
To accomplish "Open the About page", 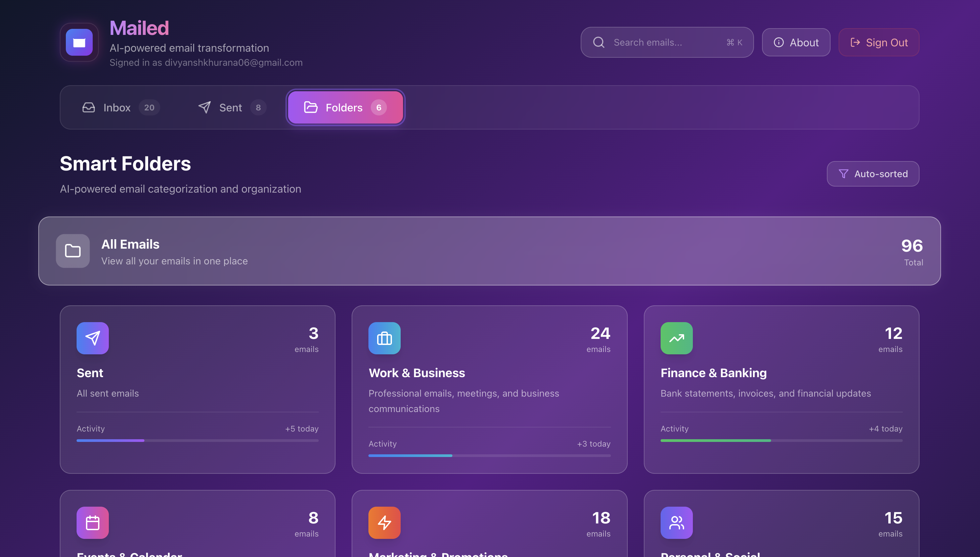I will tap(796, 43).
